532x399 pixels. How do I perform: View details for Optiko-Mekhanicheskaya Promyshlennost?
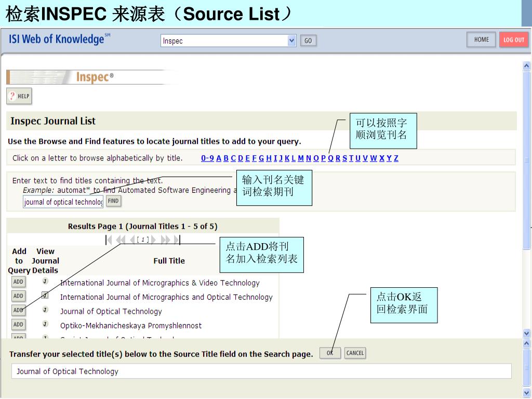(45, 324)
